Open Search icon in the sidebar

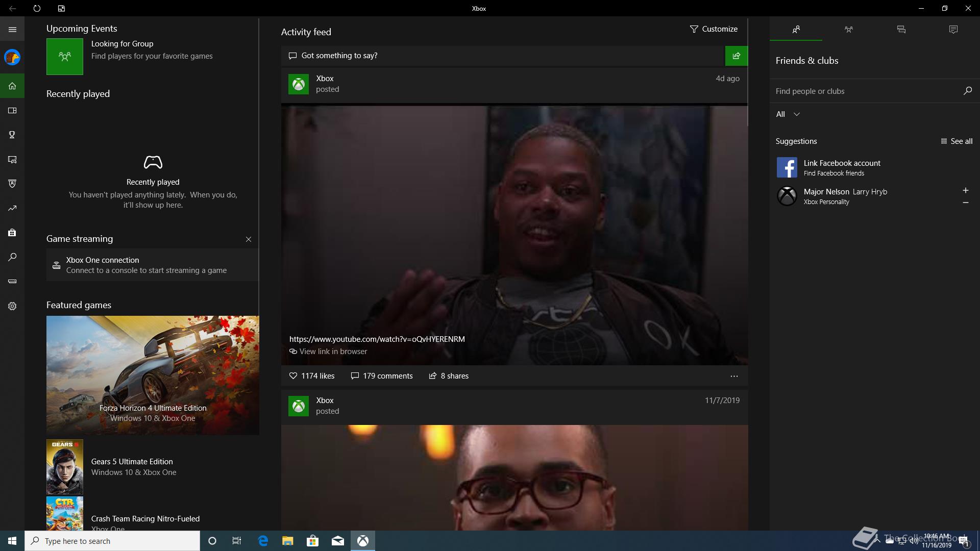(x=12, y=257)
